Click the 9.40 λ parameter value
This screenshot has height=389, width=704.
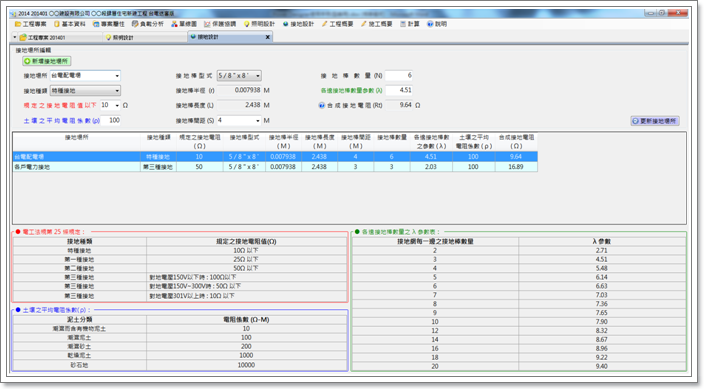coord(601,367)
